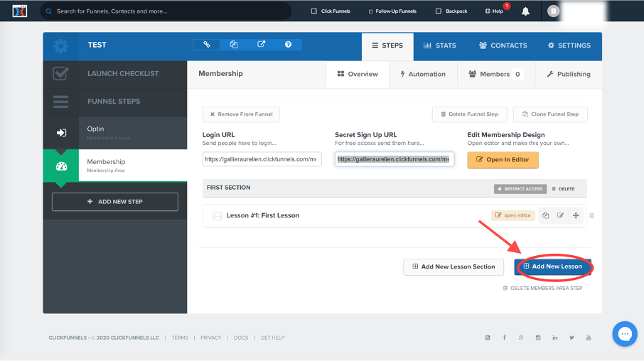The height and width of the screenshot is (361, 644).
Task: Click RESTRICT ACCESS on First Section
Action: [x=520, y=189]
